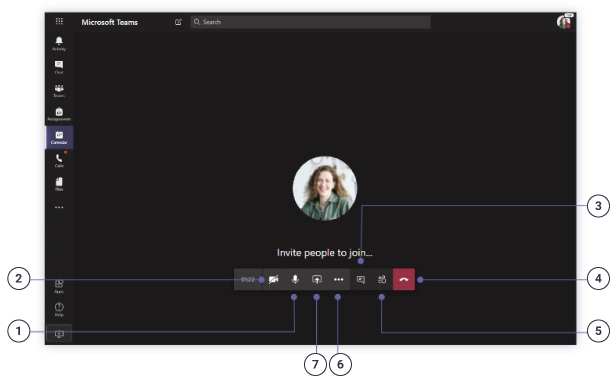
Task: Open the app launcher waffle grid
Action: click(x=59, y=21)
